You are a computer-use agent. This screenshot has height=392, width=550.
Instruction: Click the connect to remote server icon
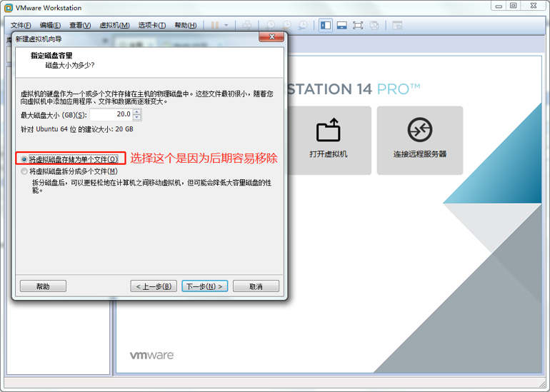(x=420, y=130)
